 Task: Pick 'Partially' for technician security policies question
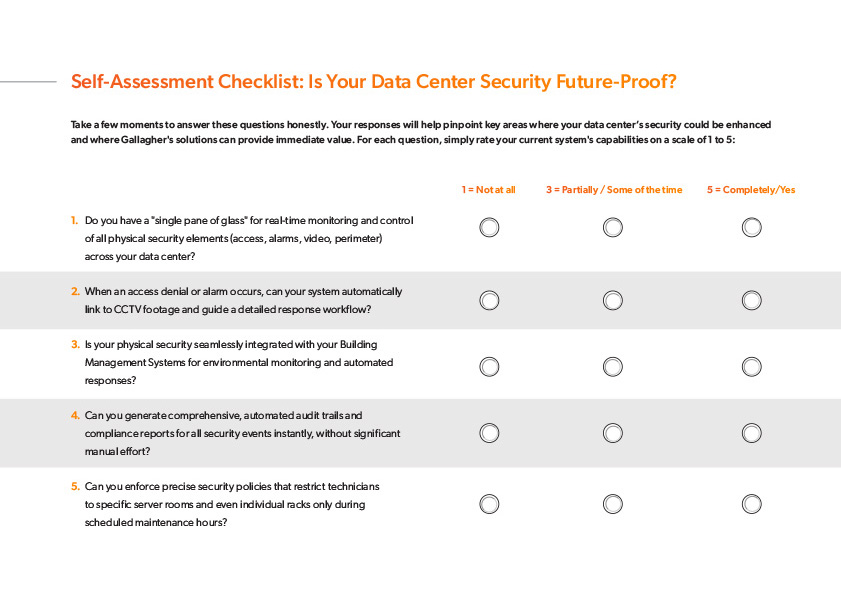coord(613,503)
